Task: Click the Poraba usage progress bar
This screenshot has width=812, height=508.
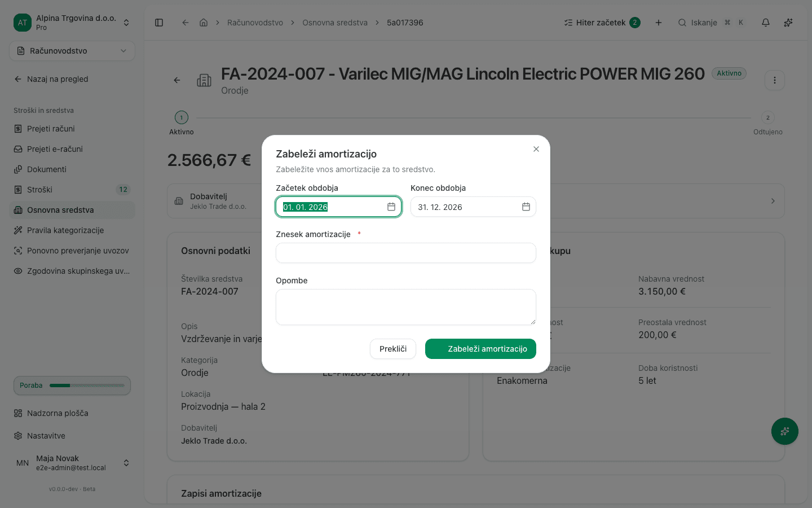Action: (72, 386)
